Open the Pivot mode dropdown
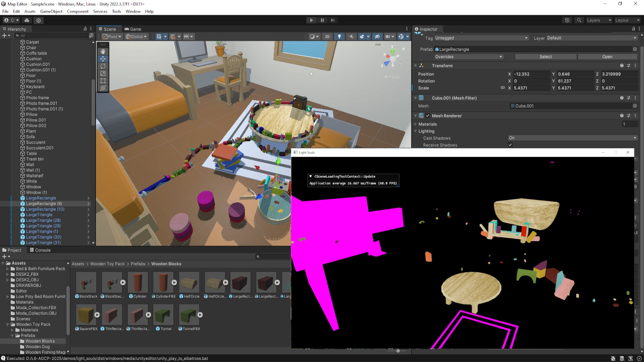644x362 pixels. point(112,37)
